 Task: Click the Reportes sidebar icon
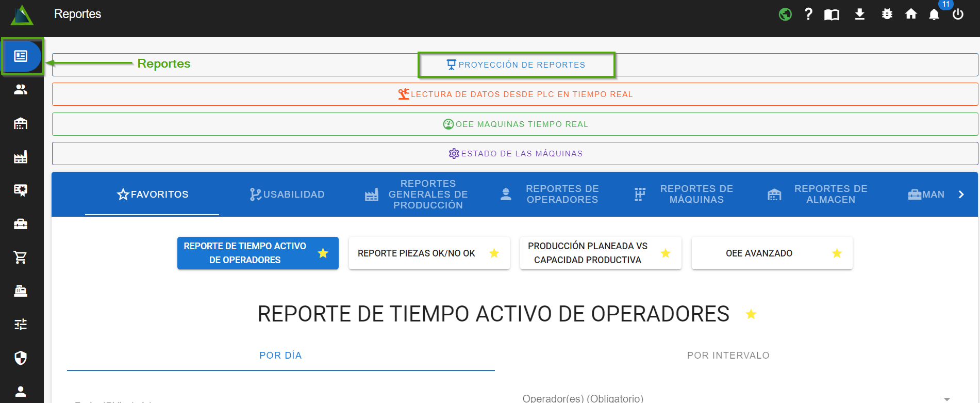[21, 56]
